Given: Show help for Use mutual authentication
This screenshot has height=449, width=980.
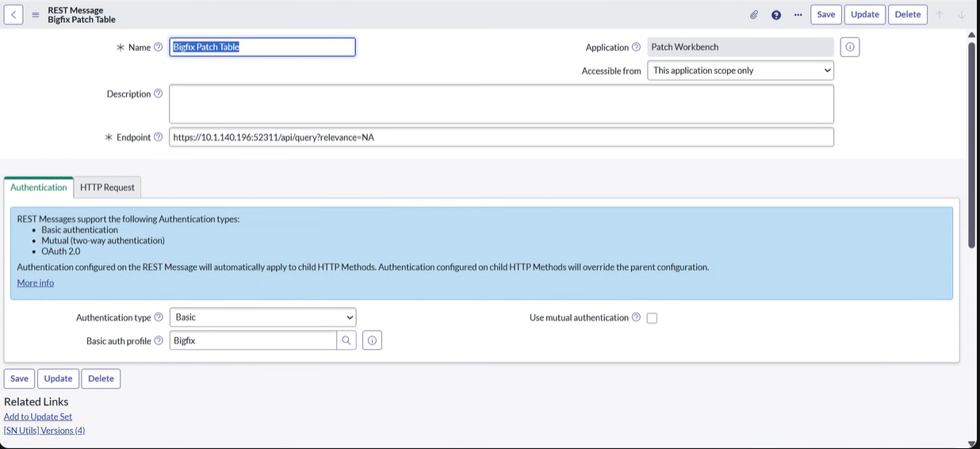Looking at the screenshot, I should pos(636,317).
